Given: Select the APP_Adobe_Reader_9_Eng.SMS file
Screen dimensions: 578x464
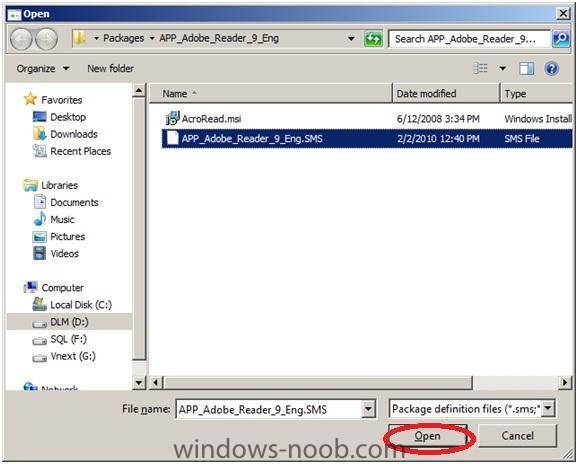Looking at the screenshot, I should click(367, 139).
